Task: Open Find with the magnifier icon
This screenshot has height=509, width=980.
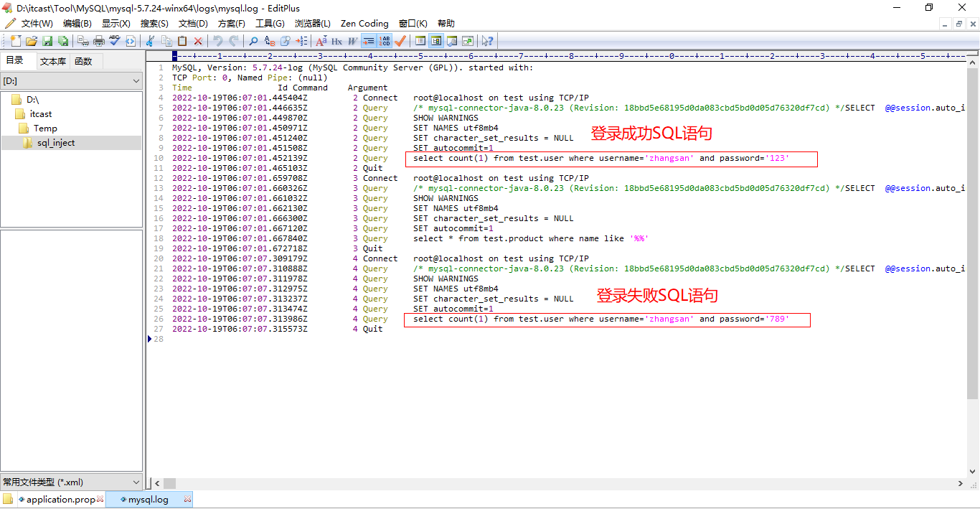Action: pos(254,41)
